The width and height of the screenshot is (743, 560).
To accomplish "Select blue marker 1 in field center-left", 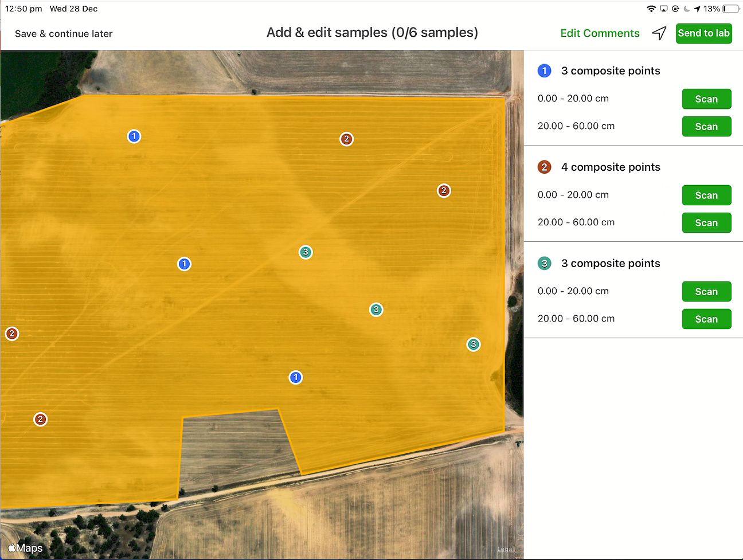I will (x=184, y=264).
